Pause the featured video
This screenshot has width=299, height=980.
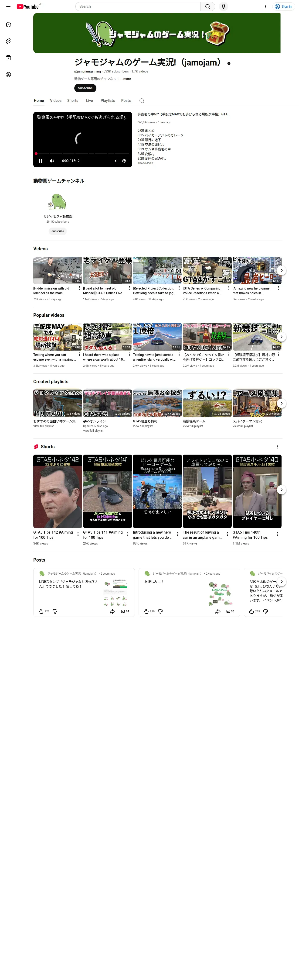[x=41, y=161]
